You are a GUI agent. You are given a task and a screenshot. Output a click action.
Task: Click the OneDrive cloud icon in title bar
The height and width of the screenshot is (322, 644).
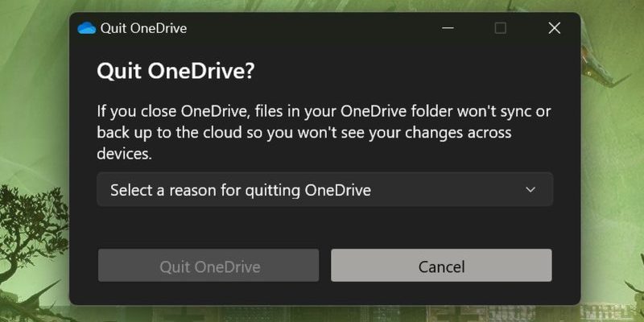(x=87, y=28)
